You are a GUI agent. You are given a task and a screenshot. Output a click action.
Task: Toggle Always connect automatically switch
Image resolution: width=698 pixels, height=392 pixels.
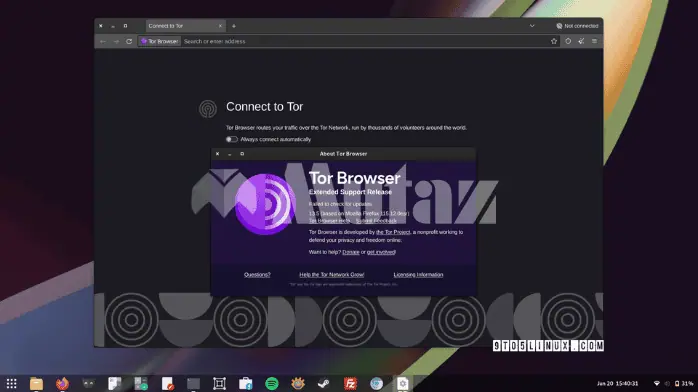pos(231,139)
